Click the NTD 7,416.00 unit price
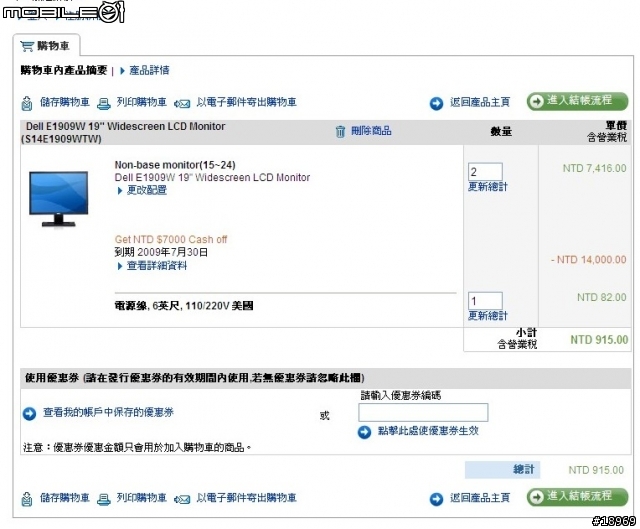The image size is (640, 529). 594,168
